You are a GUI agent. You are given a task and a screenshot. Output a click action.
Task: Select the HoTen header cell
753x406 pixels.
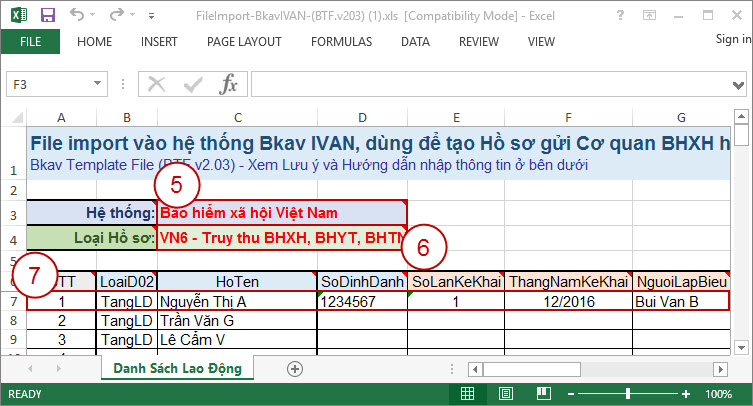click(237, 282)
